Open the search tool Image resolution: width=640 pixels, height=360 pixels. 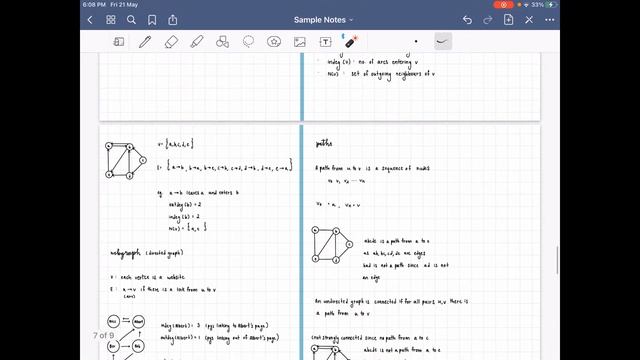[131, 20]
